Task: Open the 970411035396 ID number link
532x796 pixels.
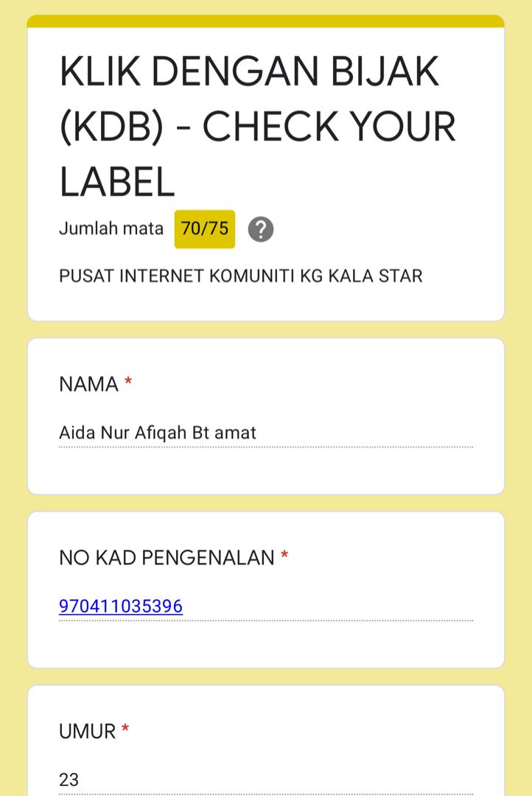Action: tap(121, 606)
